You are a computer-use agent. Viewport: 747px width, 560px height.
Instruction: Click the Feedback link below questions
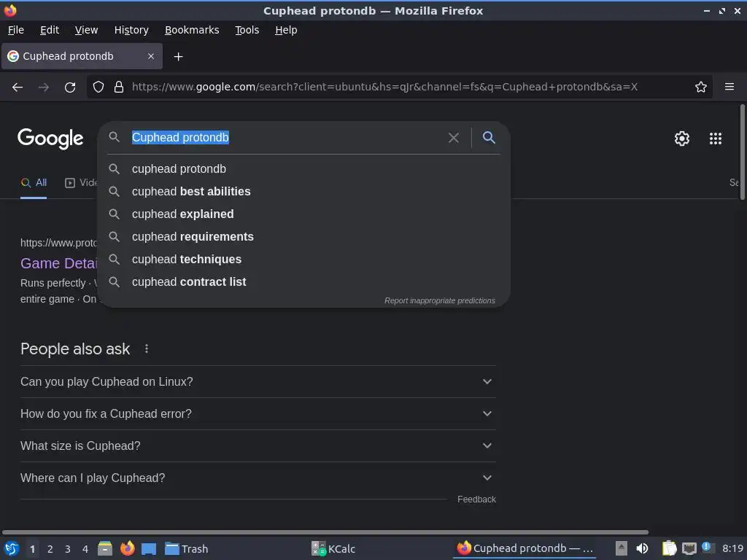(x=476, y=499)
